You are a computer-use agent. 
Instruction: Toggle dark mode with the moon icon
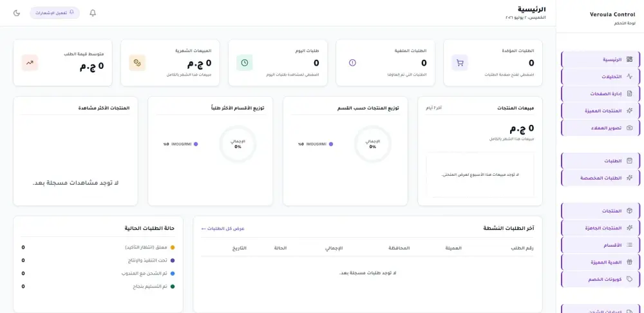(17, 13)
